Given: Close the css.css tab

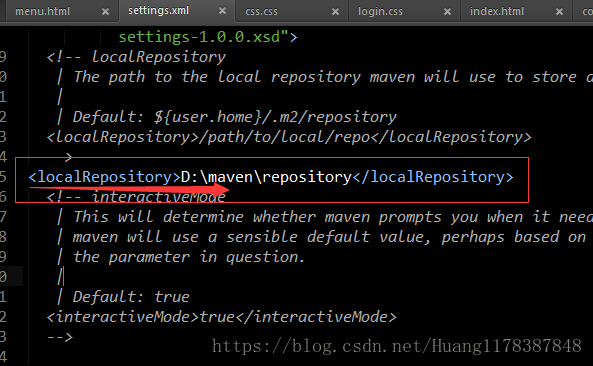Looking at the screenshot, I should pyautogui.click(x=335, y=12).
